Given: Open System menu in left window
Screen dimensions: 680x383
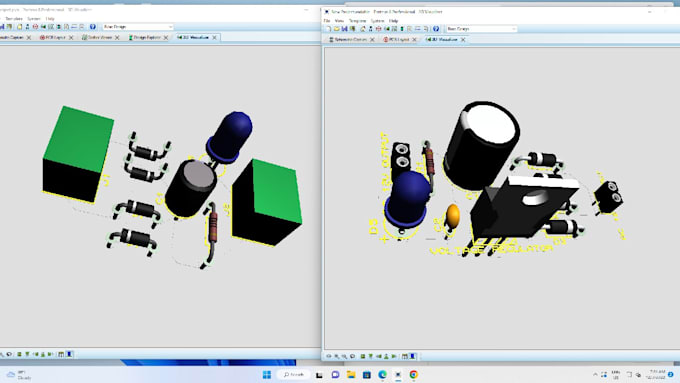Looking at the screenshot, I should [x=34, y=19].
